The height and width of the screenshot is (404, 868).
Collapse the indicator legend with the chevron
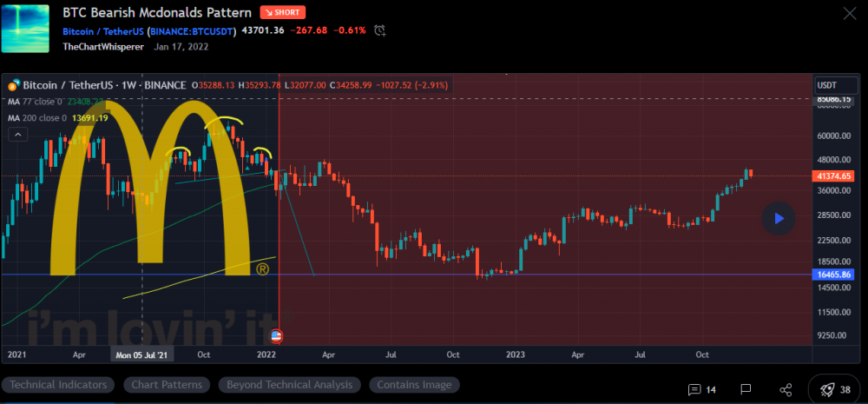(x=16, y=134)
